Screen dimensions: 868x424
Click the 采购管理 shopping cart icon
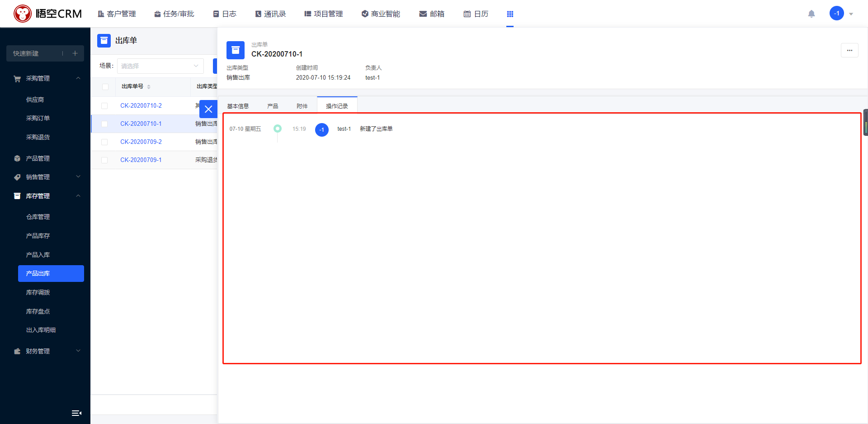point(17,79)
